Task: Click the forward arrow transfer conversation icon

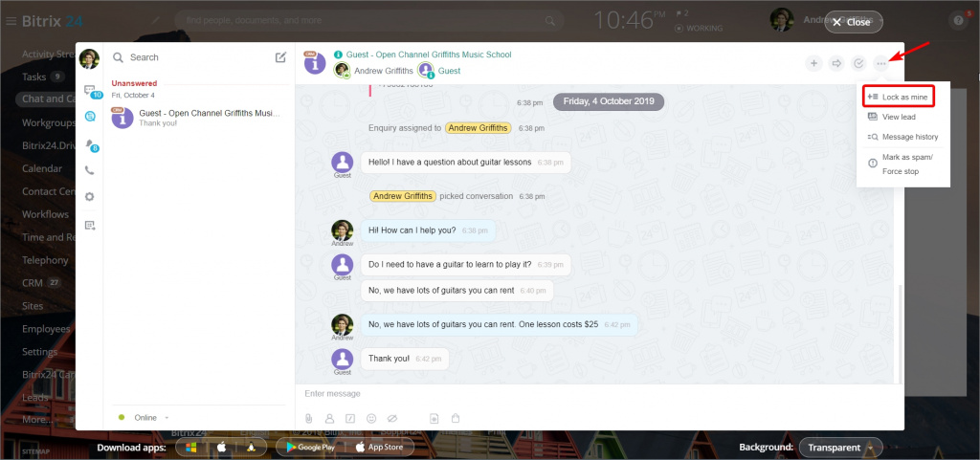Action: click(836, 63)
